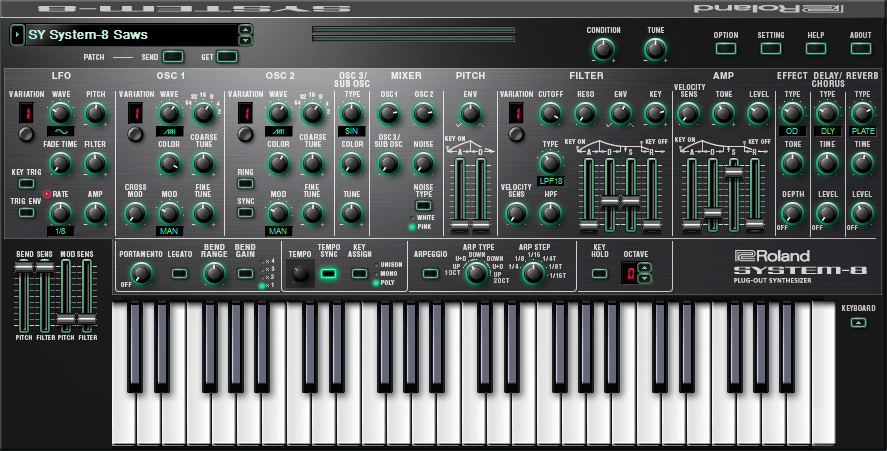
Task: Disable TEMPO SYNC
Action: point(328,273)
